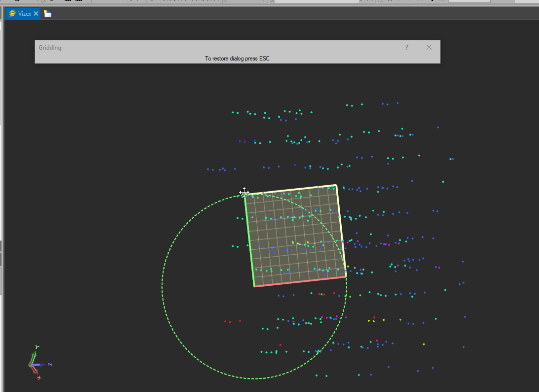Viewport: 539px width, 392px height.
Task: Switch to the Vizex tab
Action: point(20,14)
